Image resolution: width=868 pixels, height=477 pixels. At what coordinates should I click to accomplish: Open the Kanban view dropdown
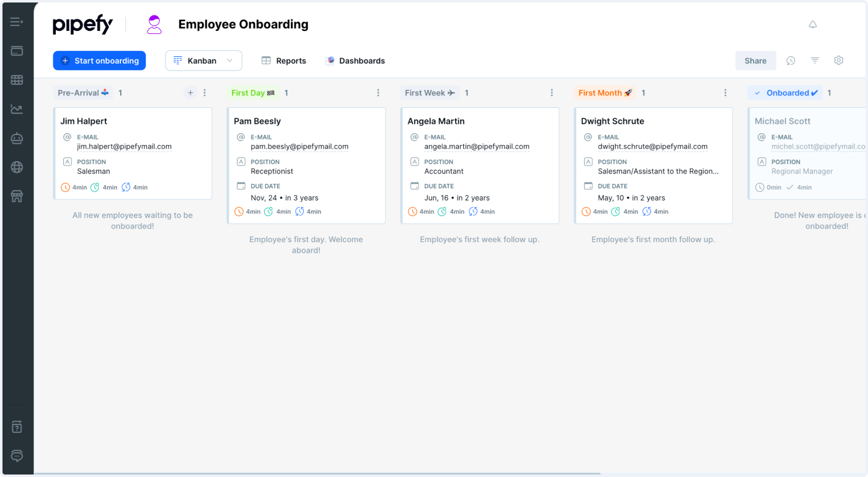click(x=203, y=61)
